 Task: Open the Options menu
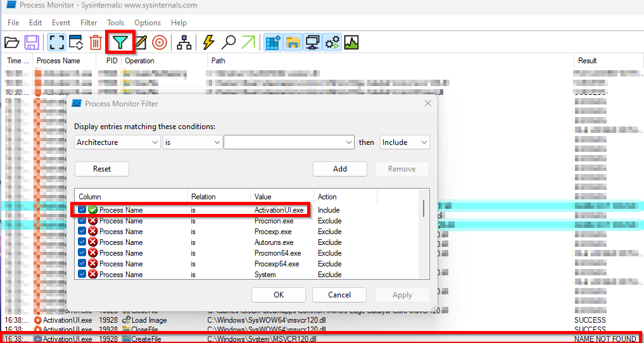(148, 23)
